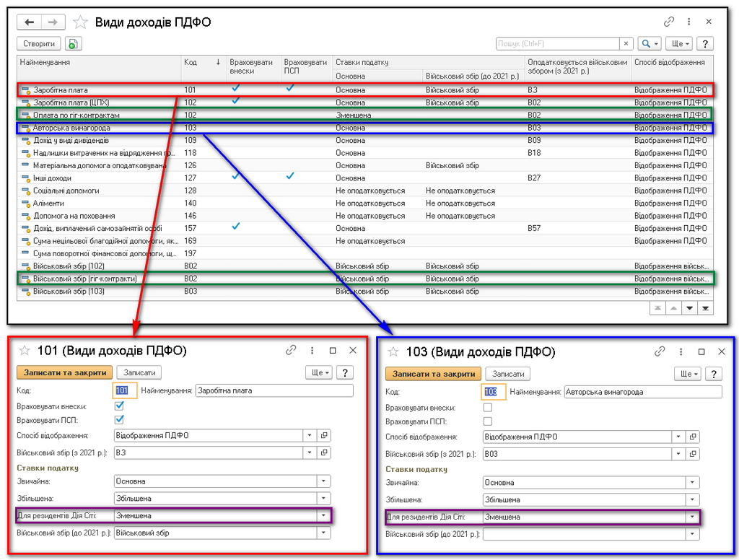This screenshot has width=739, height=560.
Task: Open the Ще menu in the list toolbar
Action: pyautogui.click(x=678, y=44)
